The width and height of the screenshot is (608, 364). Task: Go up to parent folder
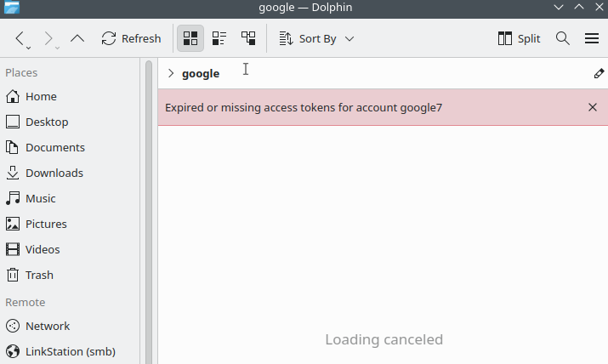click(x=77, y=38)
